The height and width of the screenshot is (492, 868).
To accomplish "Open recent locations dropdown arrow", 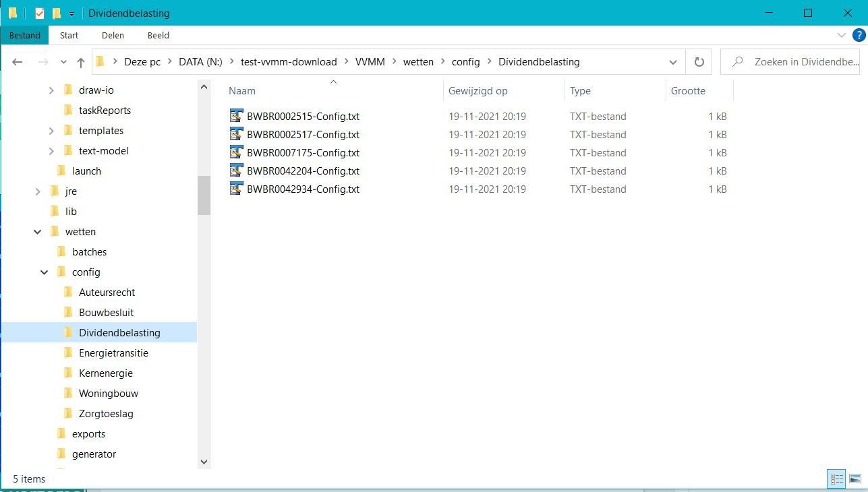I will click(63, 62).
